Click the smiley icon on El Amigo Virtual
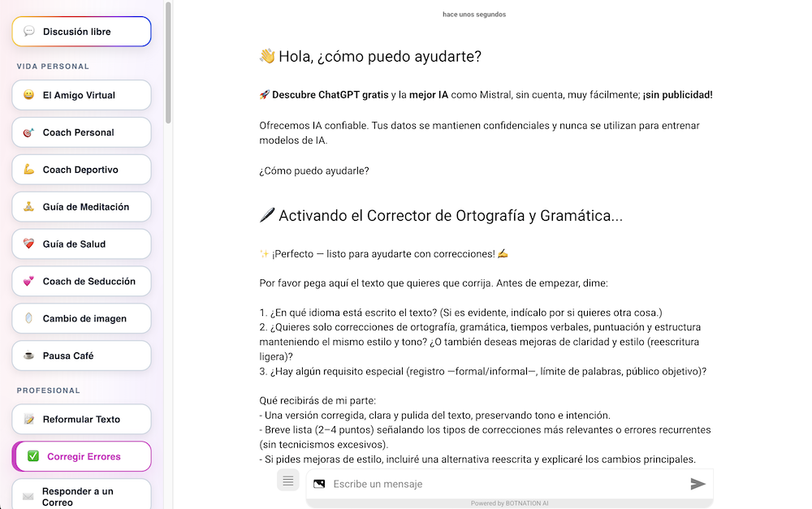The height and width of the screenshot is (509, 812). pyautogui.click(x=29, y=95)
